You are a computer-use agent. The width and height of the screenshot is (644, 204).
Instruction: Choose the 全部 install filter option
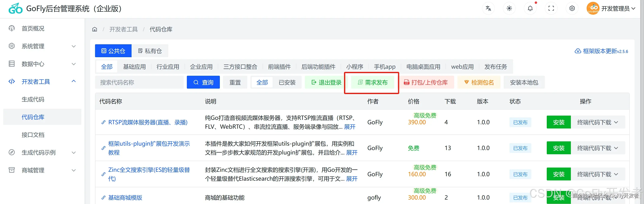pos(262,82)
